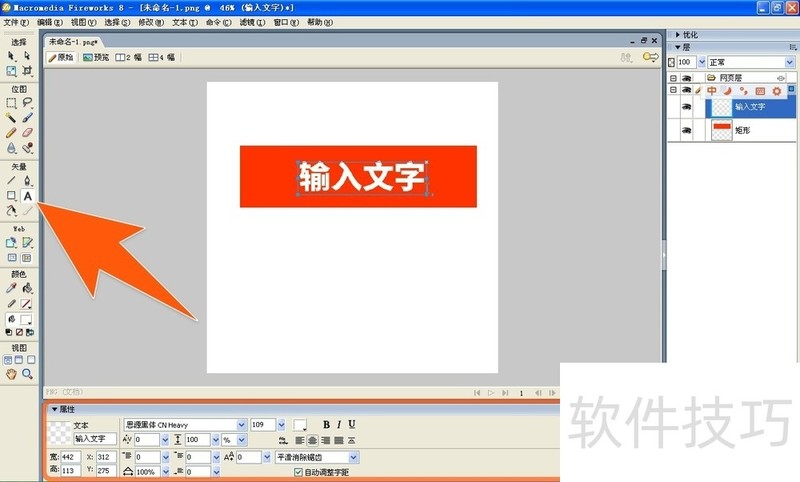Click the font size field showing 109
The height and width of the screenshot is (482, 800).
click(x=263, y=424)
